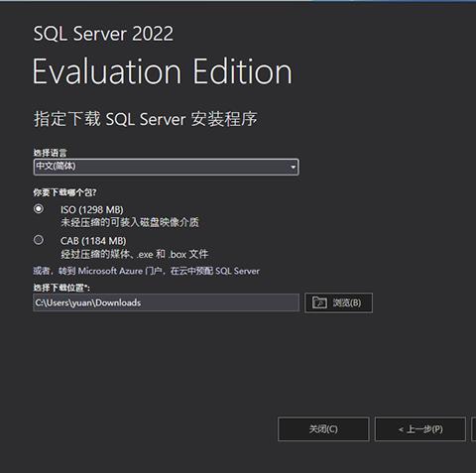Click the CAB (1184 MB) label text
476x473 pixels.
point(93,241)
